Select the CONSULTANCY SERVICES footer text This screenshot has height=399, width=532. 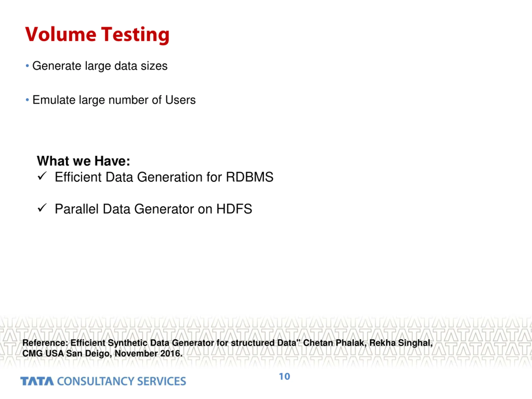pos(121,381)
